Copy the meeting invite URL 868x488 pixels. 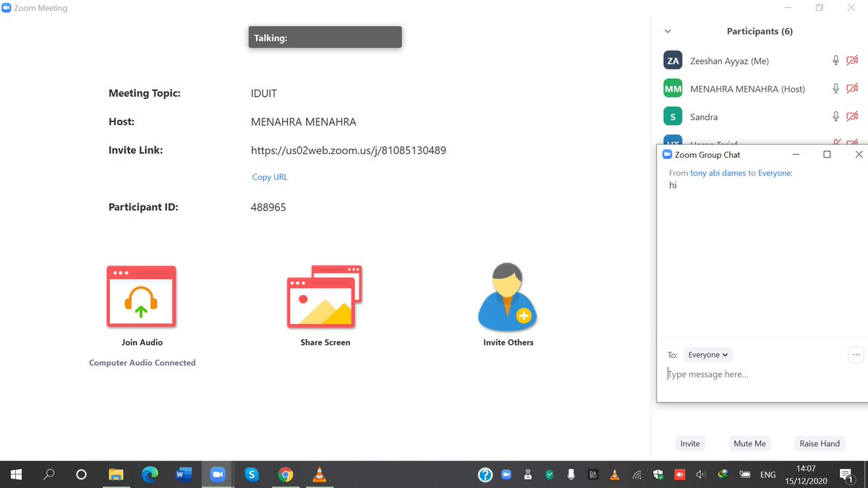pos(270,177)
